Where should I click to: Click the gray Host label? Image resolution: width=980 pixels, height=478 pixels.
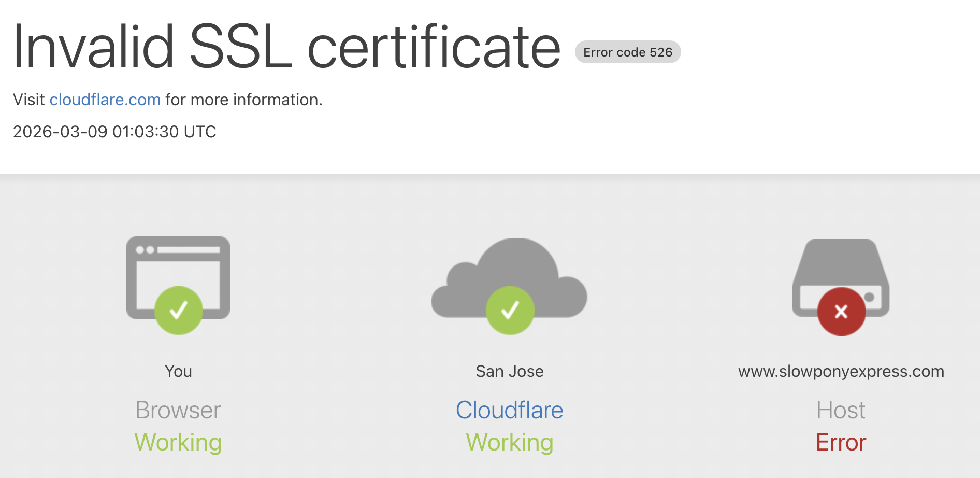point(841,410)
